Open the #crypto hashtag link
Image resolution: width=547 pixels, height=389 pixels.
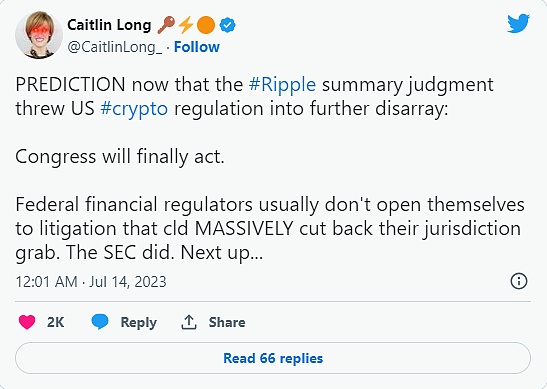click(134, 109)
